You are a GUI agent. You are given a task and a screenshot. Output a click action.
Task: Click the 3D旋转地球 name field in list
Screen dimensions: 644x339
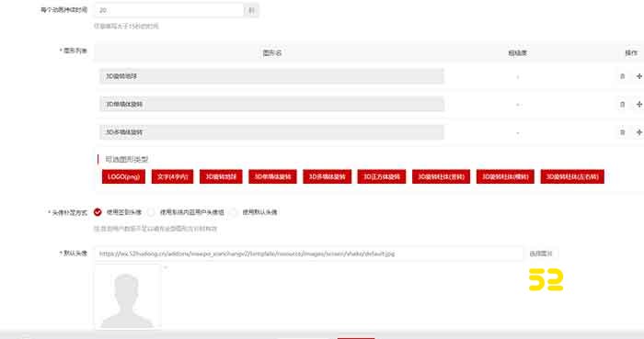pos(271,76)
